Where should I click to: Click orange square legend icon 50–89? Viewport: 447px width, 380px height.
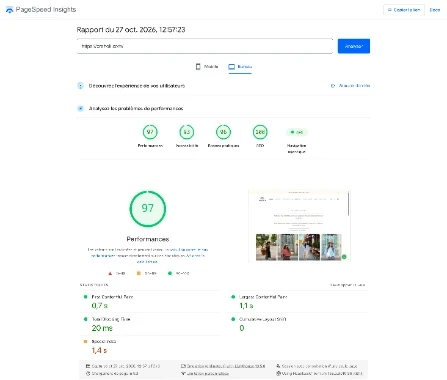[x=139, y=273]
